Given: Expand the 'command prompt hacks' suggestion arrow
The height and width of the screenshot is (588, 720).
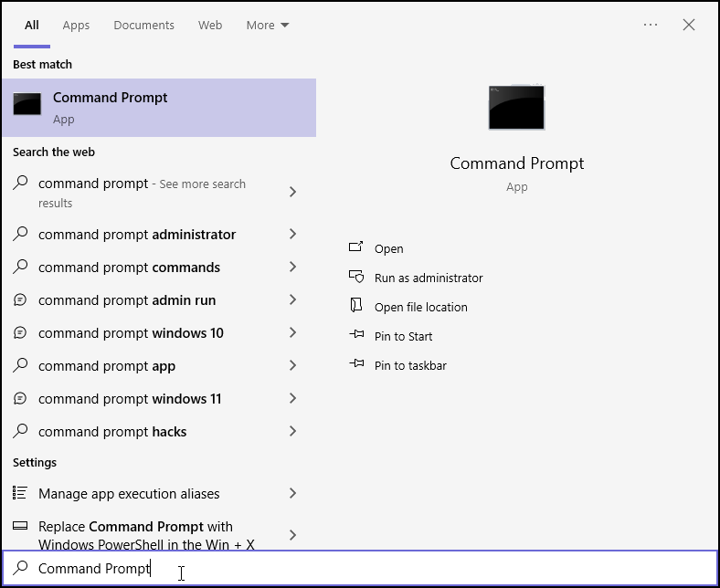Looking at the screenshot, I should (x=292, y=432).
